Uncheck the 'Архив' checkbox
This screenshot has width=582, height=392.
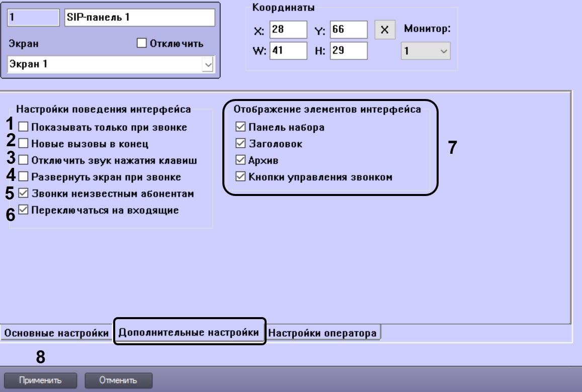pos(239,160)
